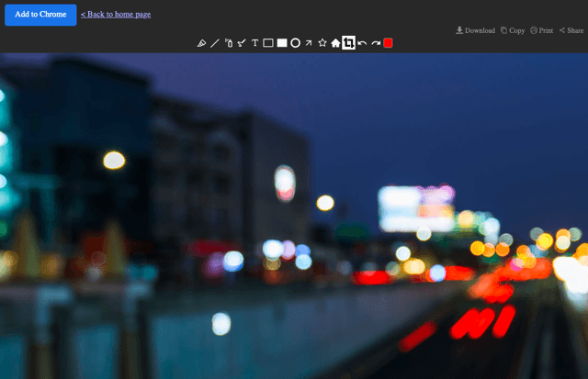Select the highlighter pen tool
The width and height of the screenshot is (588, 379).
pos(201,43)
